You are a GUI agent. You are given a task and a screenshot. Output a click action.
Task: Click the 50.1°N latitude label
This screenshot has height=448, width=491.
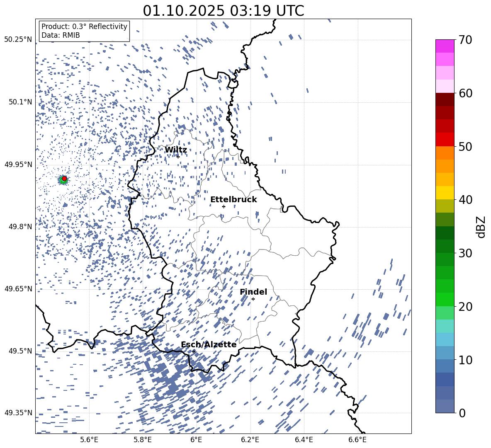(20, 102)
